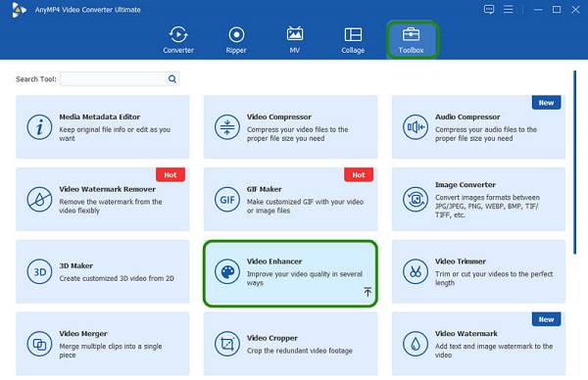Click the Hot badge on GIF Maker
The height and width of the screenshot is (380, 588).
359,174
